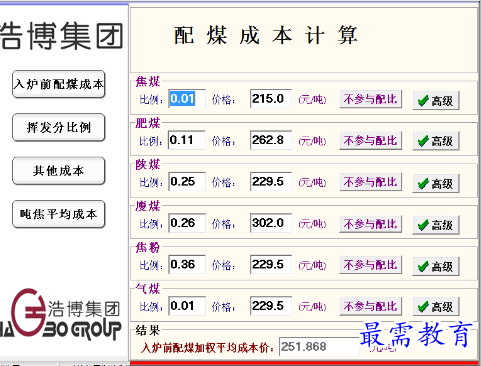The height and width of the screenshot is (366, 481).
Task: Click 焦煤 price field 215.0
Action: point(271,99)
